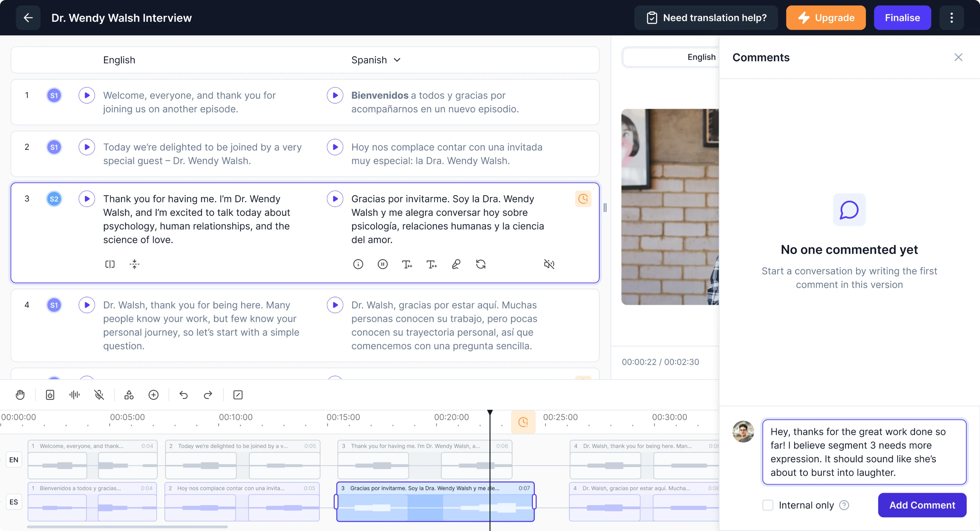Click the muted microphone icon in toolbar
This screenshot has width=980, height=531.
pyautogui.click(x=99, y=395)
